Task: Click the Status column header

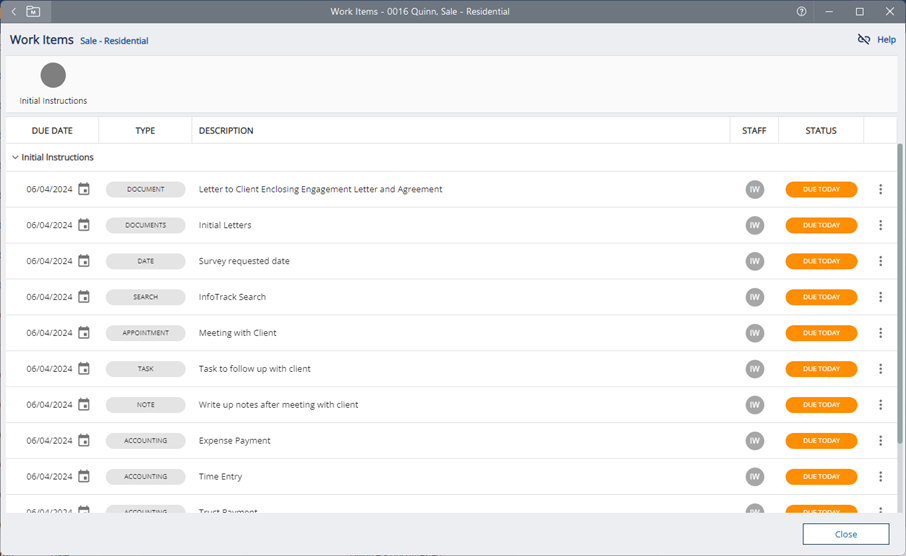Action: coord(821,131)
